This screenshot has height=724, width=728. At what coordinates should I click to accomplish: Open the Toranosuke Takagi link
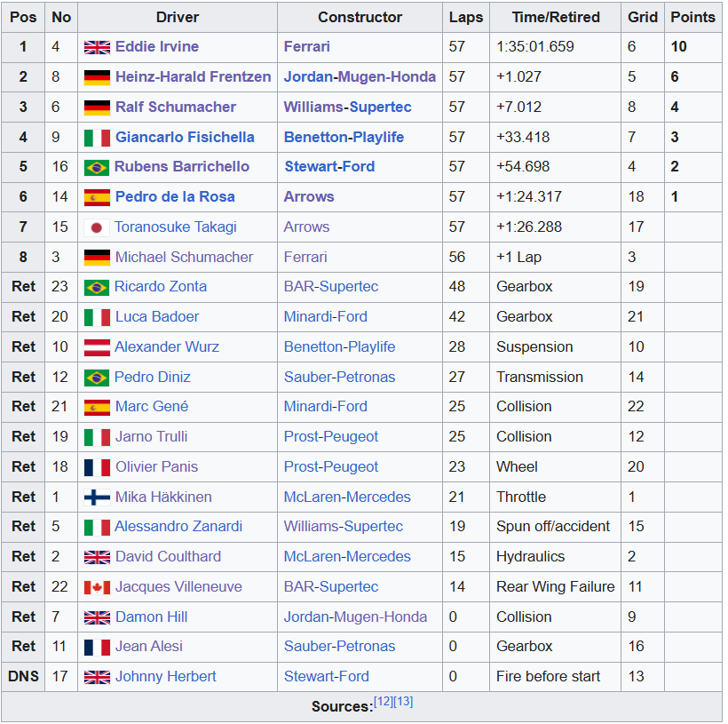pos(176,227)
